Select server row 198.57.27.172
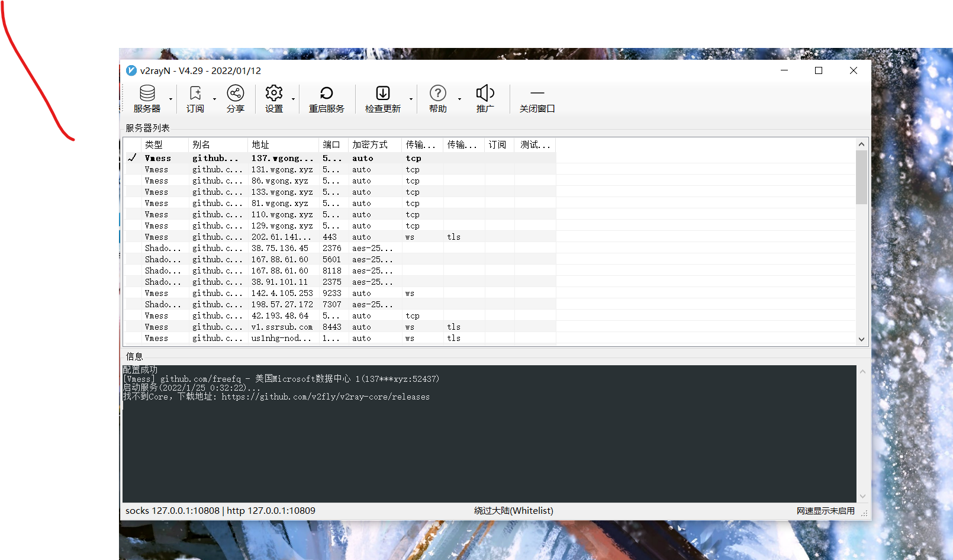The image size is (953, 560). pos(340,304)
